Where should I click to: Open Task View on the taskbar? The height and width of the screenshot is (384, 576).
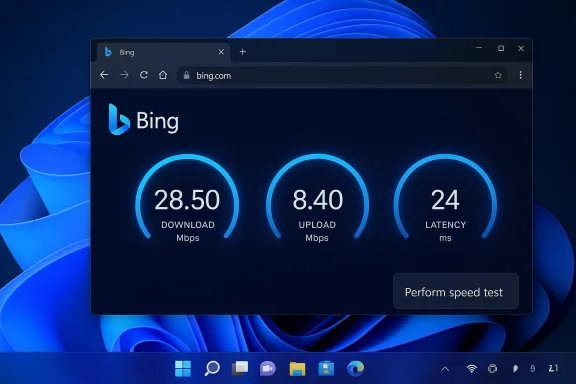click(240, 368)
